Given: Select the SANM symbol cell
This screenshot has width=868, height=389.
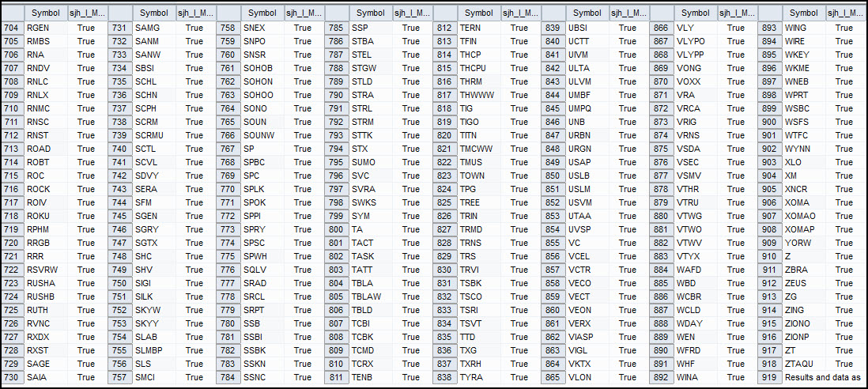Looking at the screenshot, I should (x=154, y=41).
